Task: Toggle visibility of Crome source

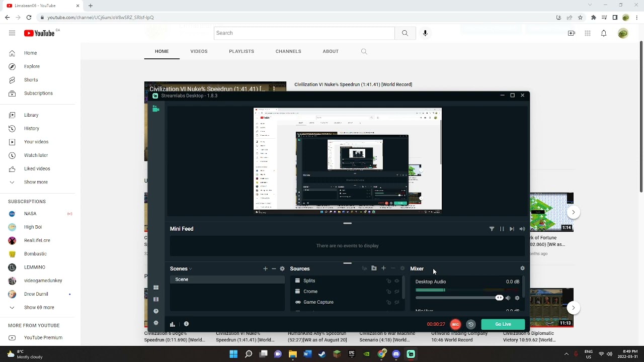Action: [x=397, y=292]
